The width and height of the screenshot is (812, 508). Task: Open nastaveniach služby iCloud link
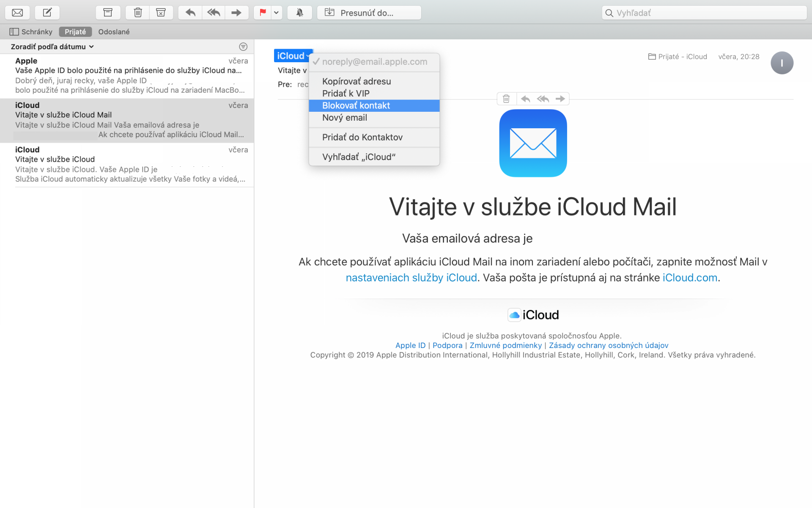tap(411, 278)
